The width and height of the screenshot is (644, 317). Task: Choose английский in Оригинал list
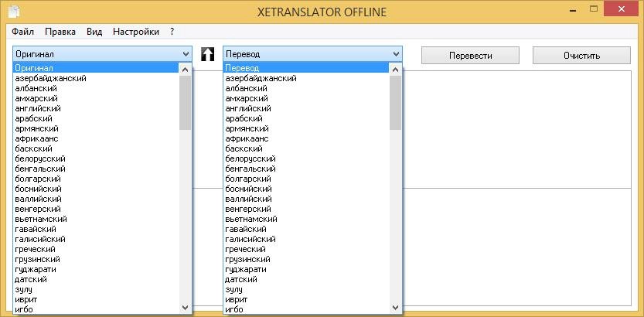pyautogui.click(x=96, y=108)
